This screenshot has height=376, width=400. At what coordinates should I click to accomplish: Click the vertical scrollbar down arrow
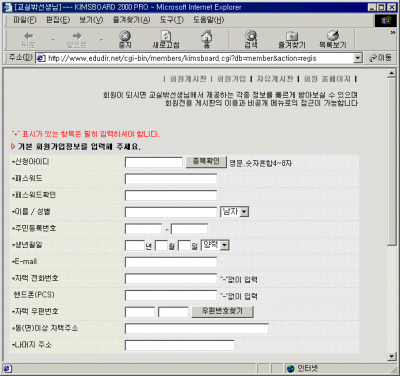coord(392,356)
